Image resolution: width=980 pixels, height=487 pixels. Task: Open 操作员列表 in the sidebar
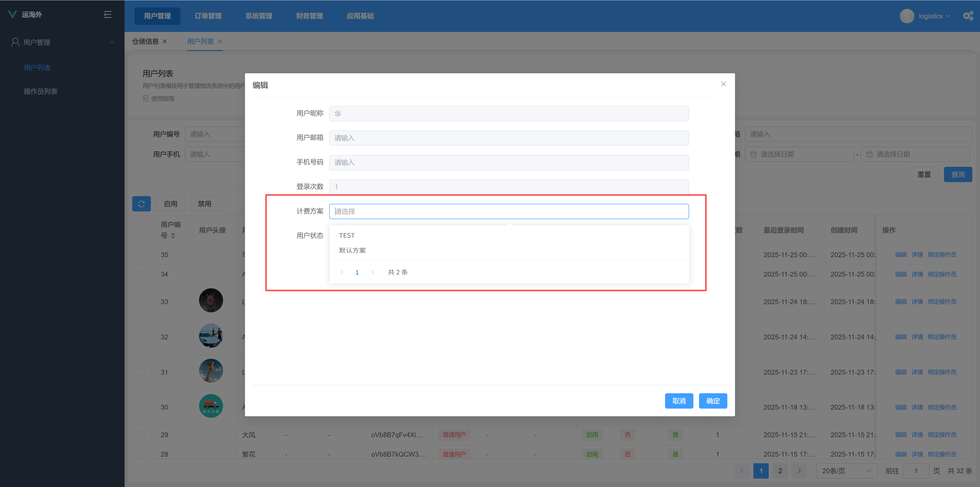pos(40,91)
